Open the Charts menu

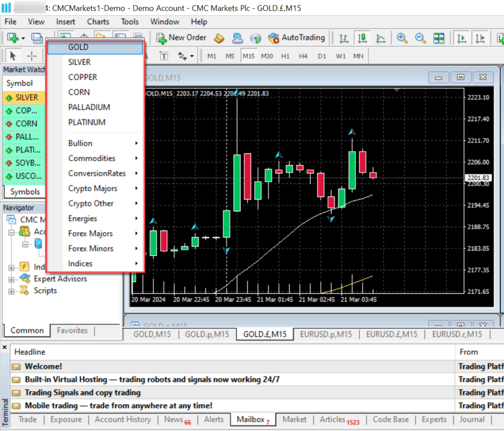pyautogui.click(x=98, y=22)
